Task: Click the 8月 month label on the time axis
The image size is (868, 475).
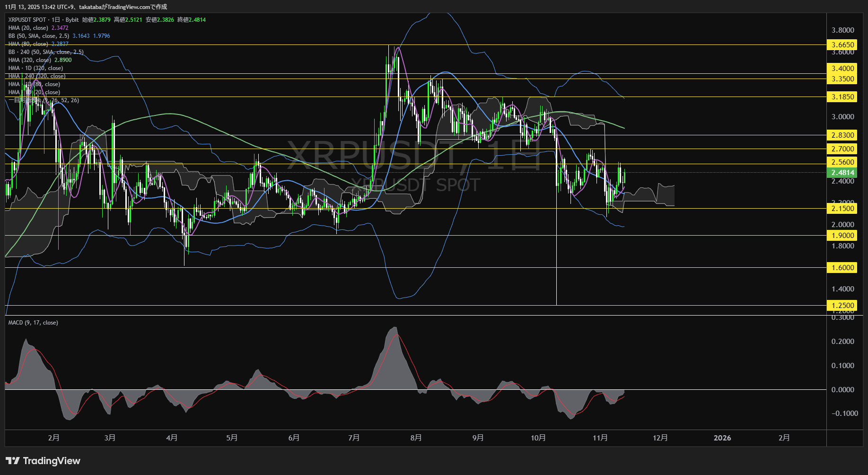Action: coord(416,438)
